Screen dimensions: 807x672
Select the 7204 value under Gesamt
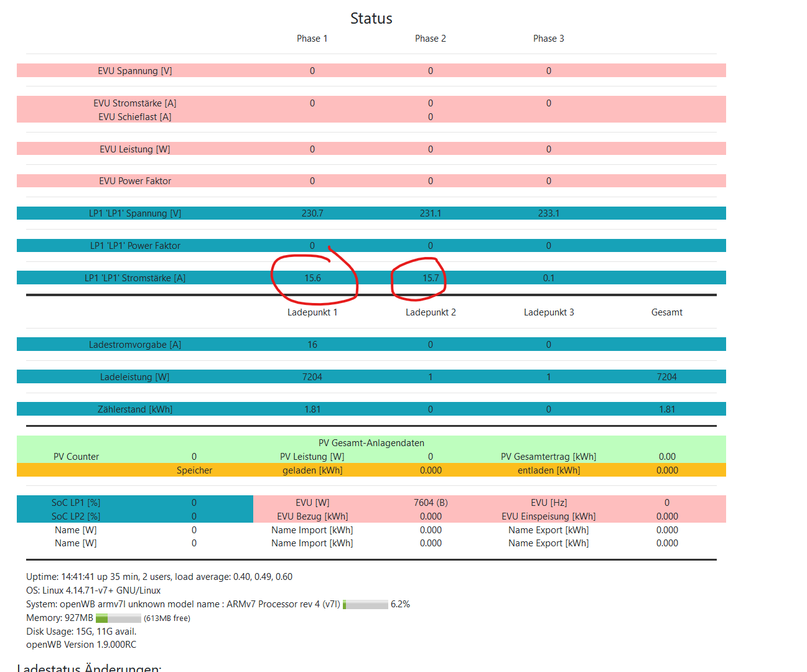click(667, 377)
